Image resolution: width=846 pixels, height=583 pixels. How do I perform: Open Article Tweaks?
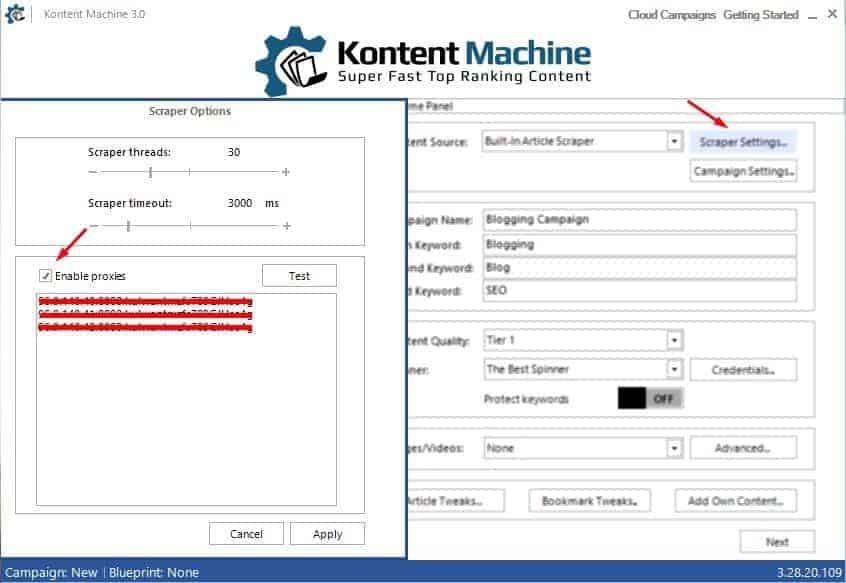coord(456,501)
